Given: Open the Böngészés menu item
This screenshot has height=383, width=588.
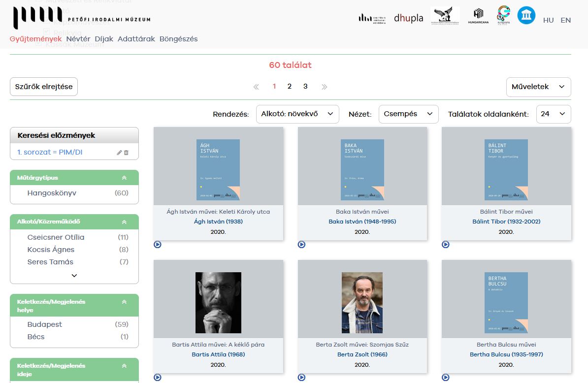Looking at the screenshot, I should [178, 39].
